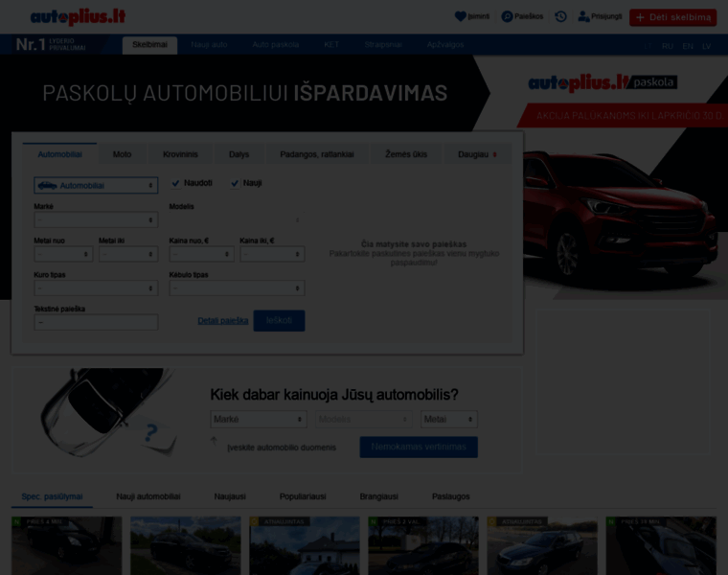
Task: Open the Straipsniai menu item
Action: (x=382, y=45)
